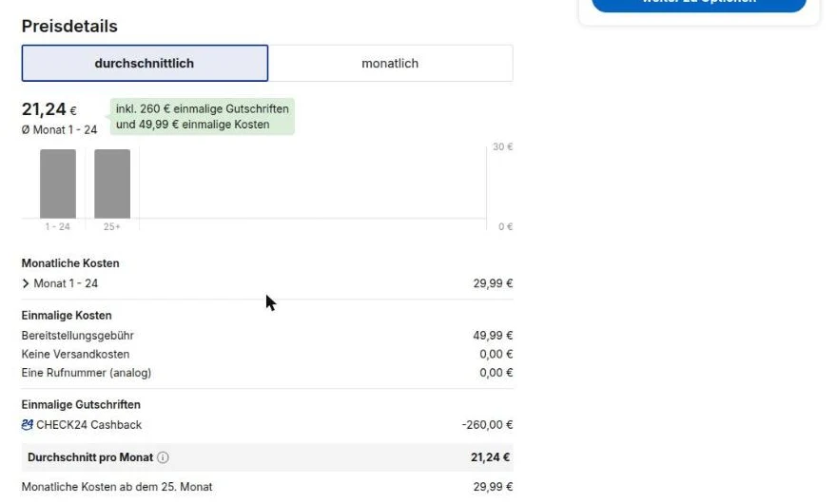Open the info icon next to Durchschnitt pro Monat
Viewport: 837px width, 504px height.
tap(164, 457)
